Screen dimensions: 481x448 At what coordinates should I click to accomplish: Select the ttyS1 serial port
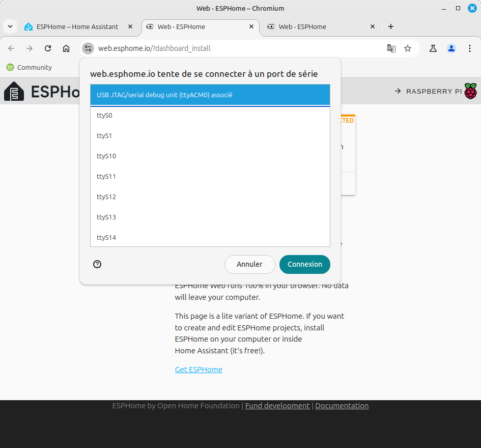pyautogui.click(x=210, y=135)
